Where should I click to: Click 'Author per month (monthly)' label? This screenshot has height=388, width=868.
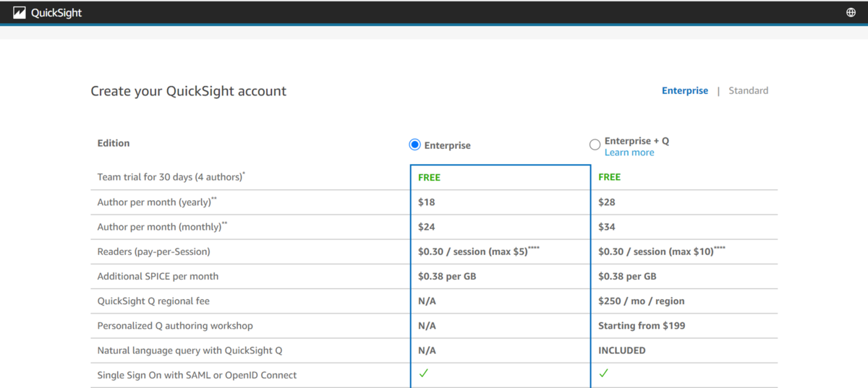(162, 227)
